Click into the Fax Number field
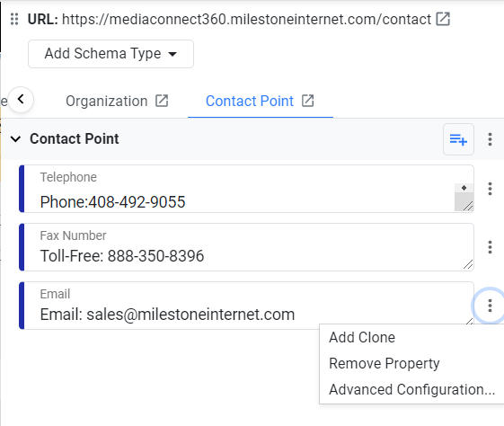This screenshot has width=504, height=426. (246, 247)
